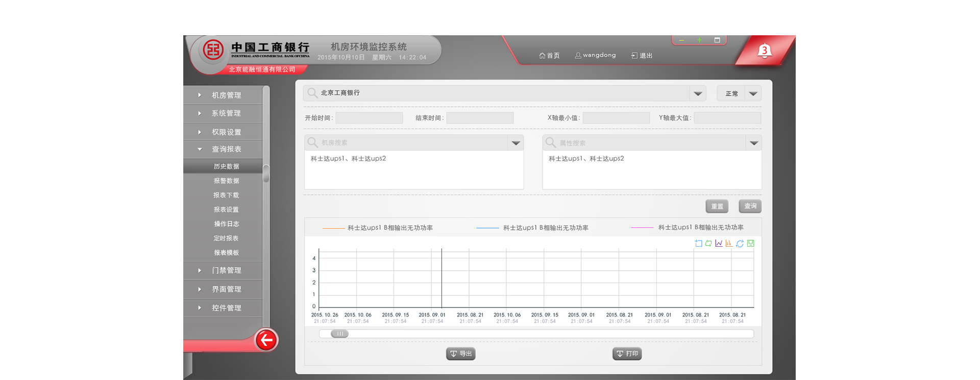Collapse 查询报表 in sidebar
Viewport: 980px width, 380px height.
[223, 149]
